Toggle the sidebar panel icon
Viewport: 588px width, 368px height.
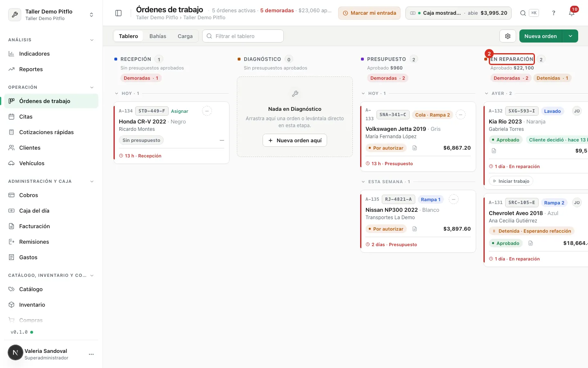pos(118,13)
